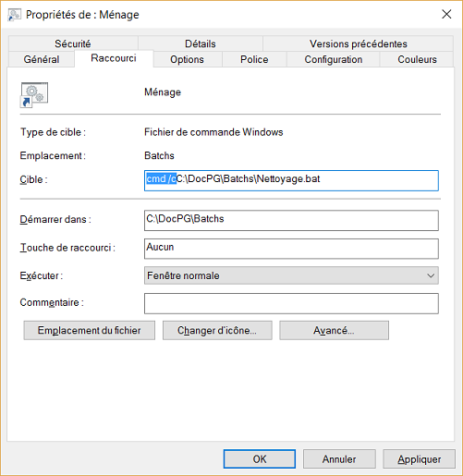Click the title bar properties icon

pos(14,15)
